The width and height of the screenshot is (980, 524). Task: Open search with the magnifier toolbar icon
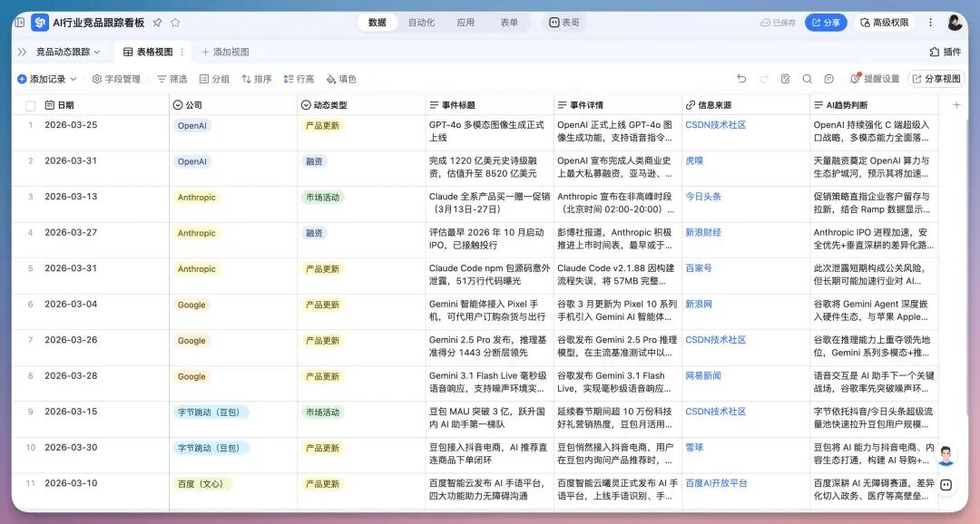(807, 79)
